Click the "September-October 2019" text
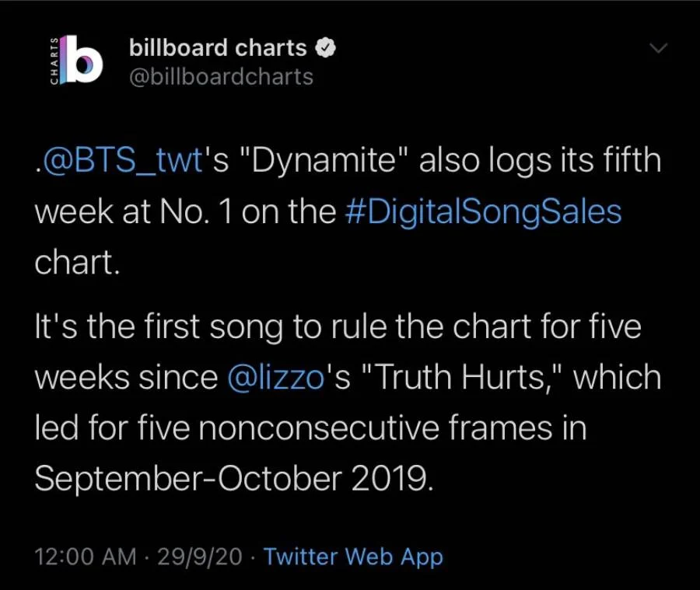 tap(232, 479)
